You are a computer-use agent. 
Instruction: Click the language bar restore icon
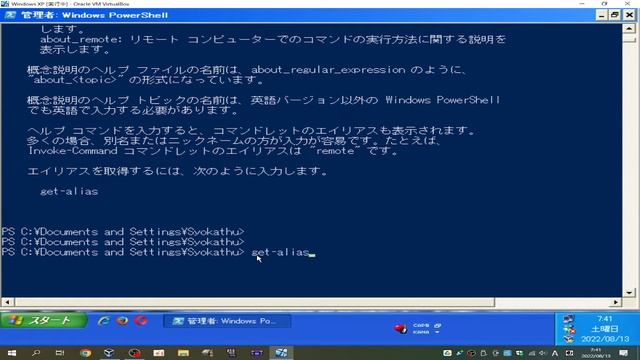point(438,325)
